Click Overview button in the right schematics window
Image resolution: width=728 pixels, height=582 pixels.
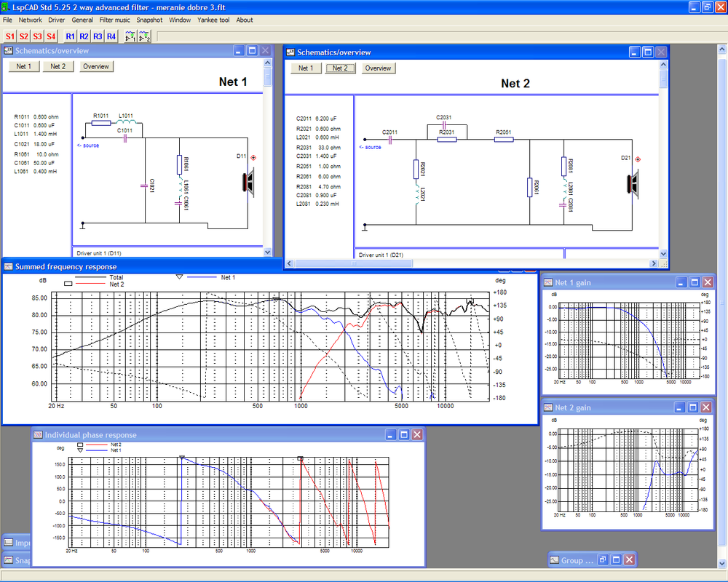tap(379, 68)
